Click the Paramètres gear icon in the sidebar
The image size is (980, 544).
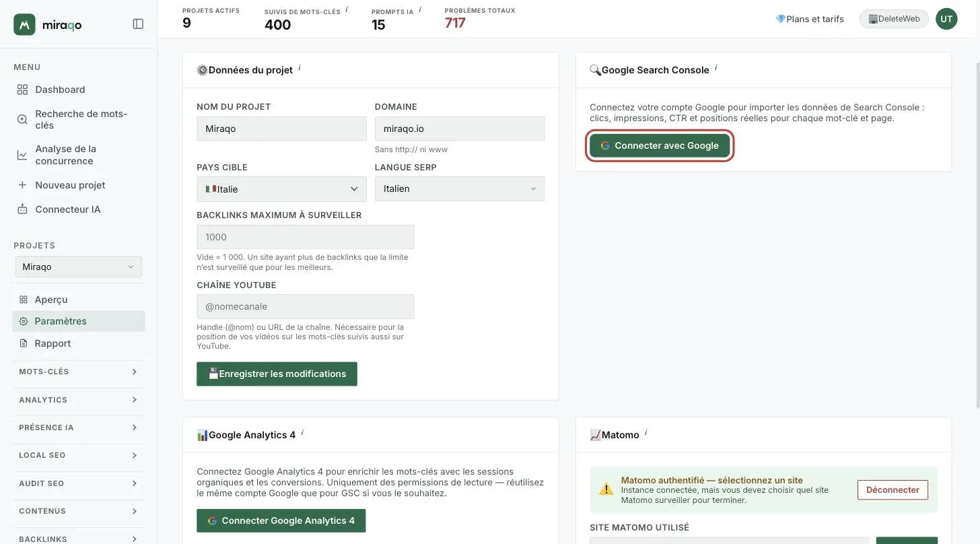[24, 321]
